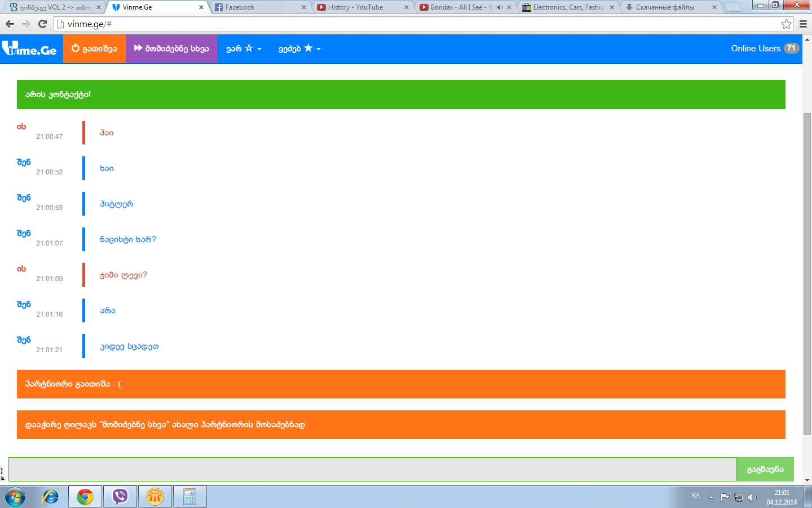Switch to the Facebook browser tab
Screen dimensions: 812x508
[248, 7]
